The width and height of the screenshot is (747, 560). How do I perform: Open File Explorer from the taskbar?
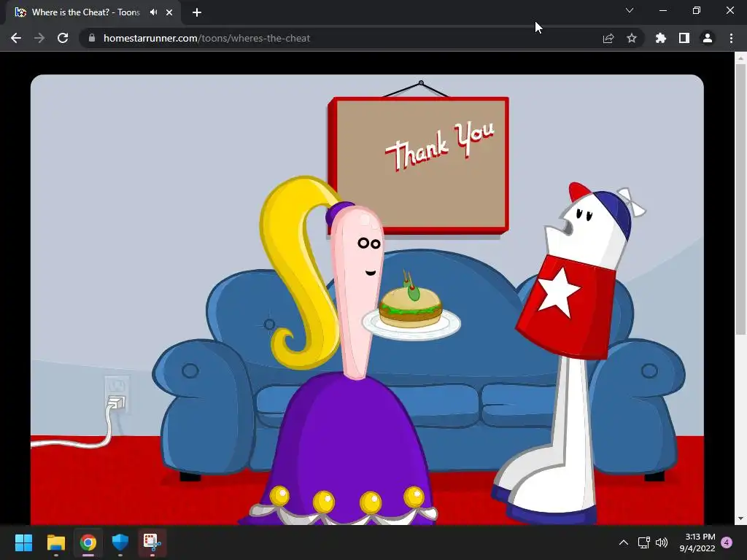(55, 542)
